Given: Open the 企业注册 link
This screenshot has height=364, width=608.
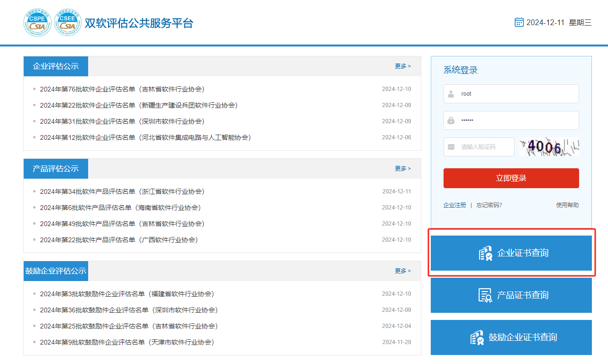Looking at the screenshot, I should pos(454,205).
